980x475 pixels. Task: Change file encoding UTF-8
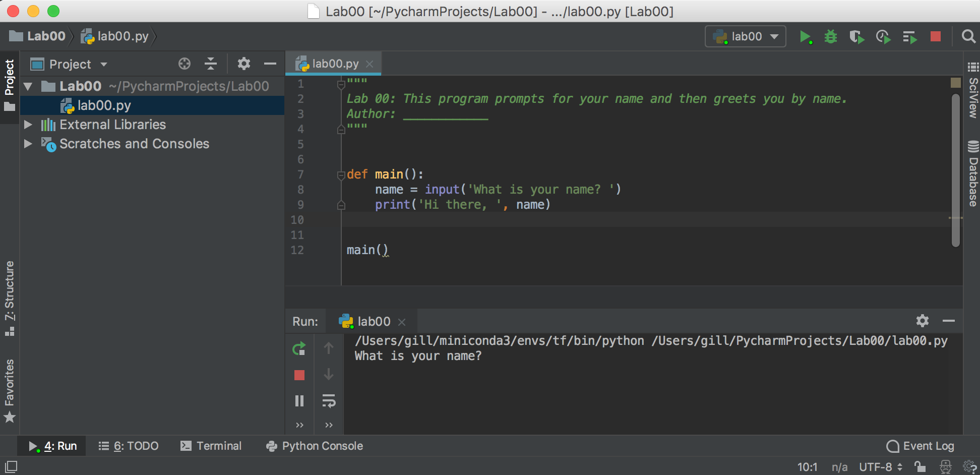click(x=881, y=467)
